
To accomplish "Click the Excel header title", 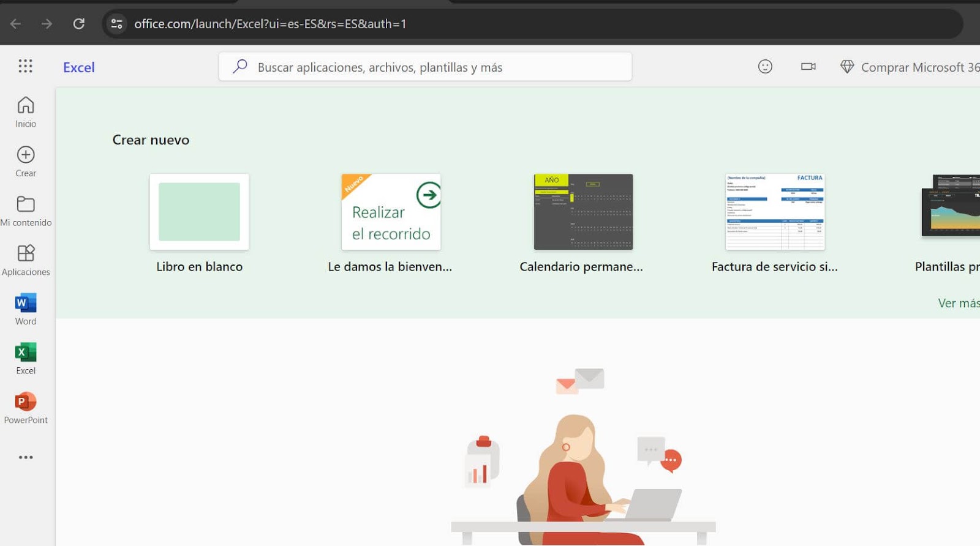I will [79, 67].
